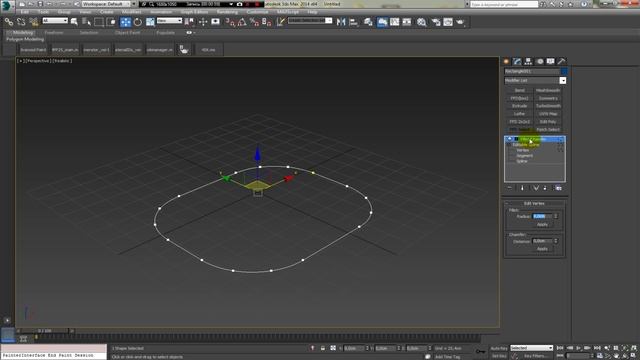The width and height of the screenshot is (640, 360).
Task: Toggle the Angle Snap icon
Action: pyautogui.click(x=242, y=22)
